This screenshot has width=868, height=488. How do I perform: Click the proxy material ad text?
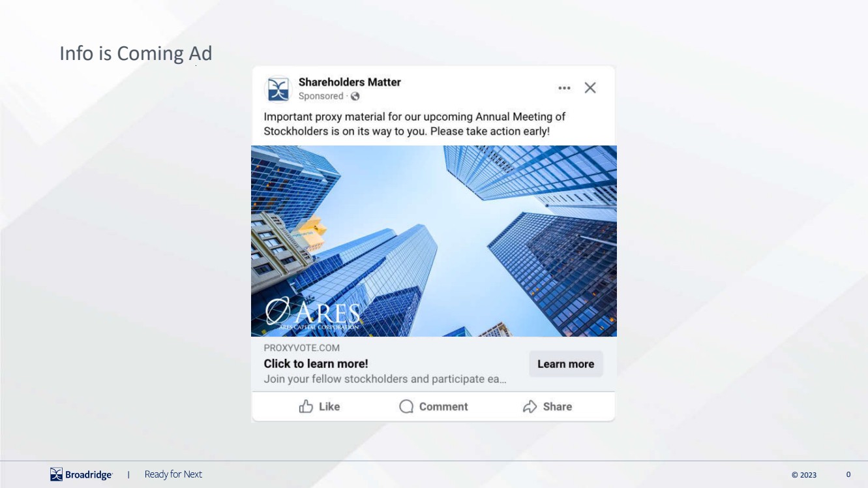click(414, 124)
